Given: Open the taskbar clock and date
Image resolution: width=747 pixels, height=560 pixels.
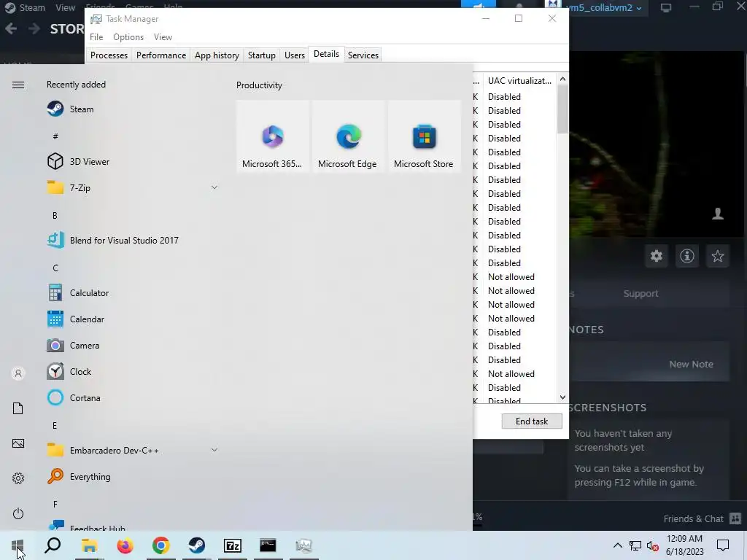Looking at the screenshot, I should [x=684, y=545].
